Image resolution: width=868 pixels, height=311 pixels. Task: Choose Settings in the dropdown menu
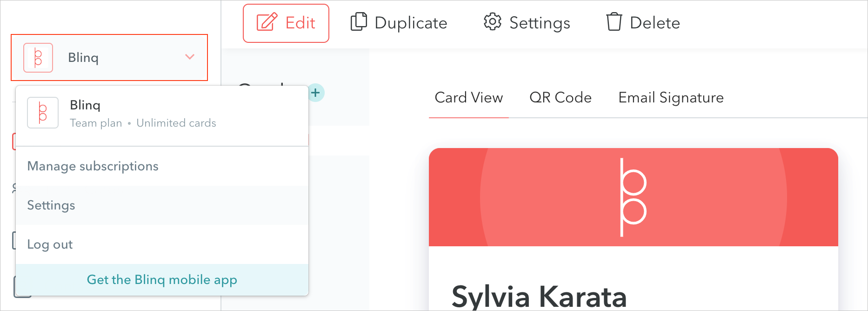coord(162,205)
